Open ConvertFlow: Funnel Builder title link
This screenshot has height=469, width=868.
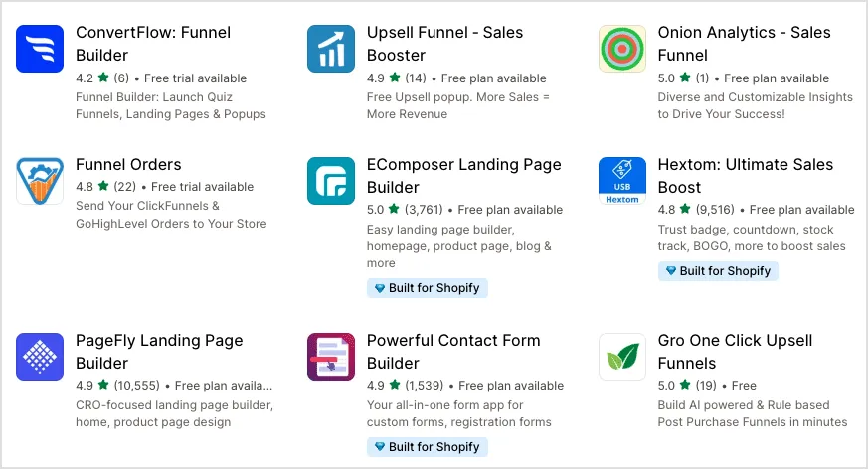point(152,43)
